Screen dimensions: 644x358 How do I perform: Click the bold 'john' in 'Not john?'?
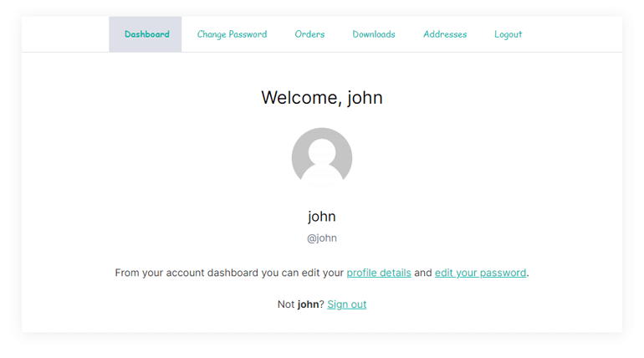[x=308, y=304]
